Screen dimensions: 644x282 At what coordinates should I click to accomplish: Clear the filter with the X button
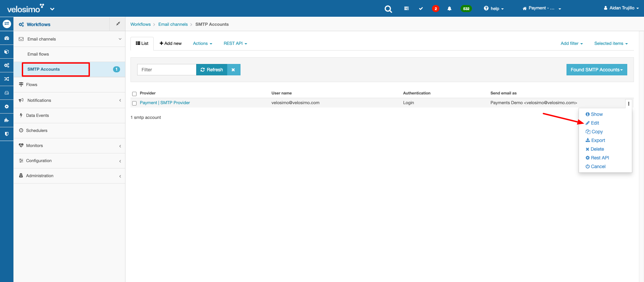pos(233,70)
